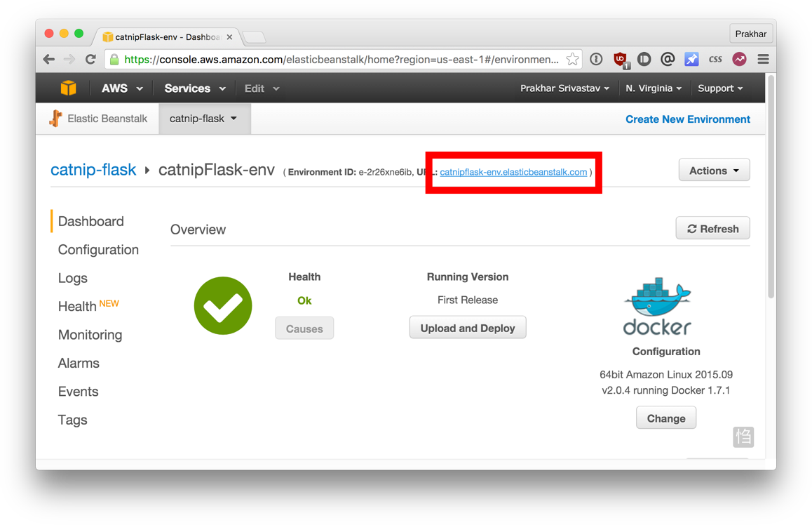Screen dimensions: 812x525
Task: Click Upload and Deploy button
Action: [468, 328]
